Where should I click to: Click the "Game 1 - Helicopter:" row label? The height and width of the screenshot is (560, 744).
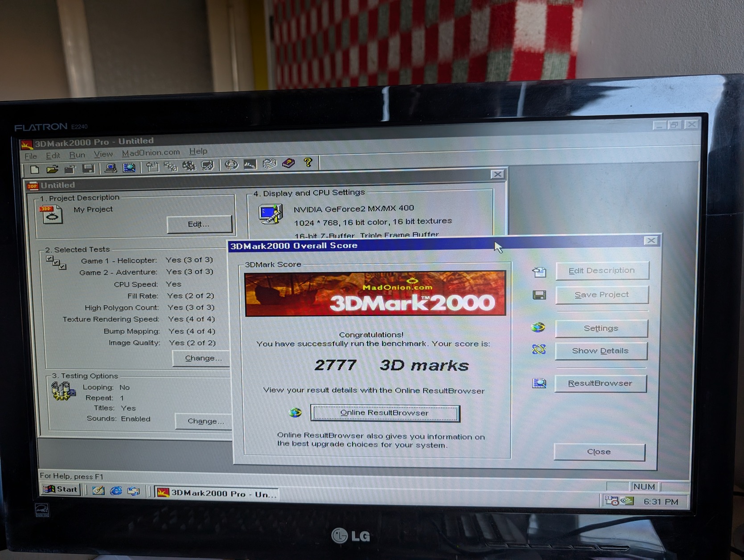click(119, 261)
